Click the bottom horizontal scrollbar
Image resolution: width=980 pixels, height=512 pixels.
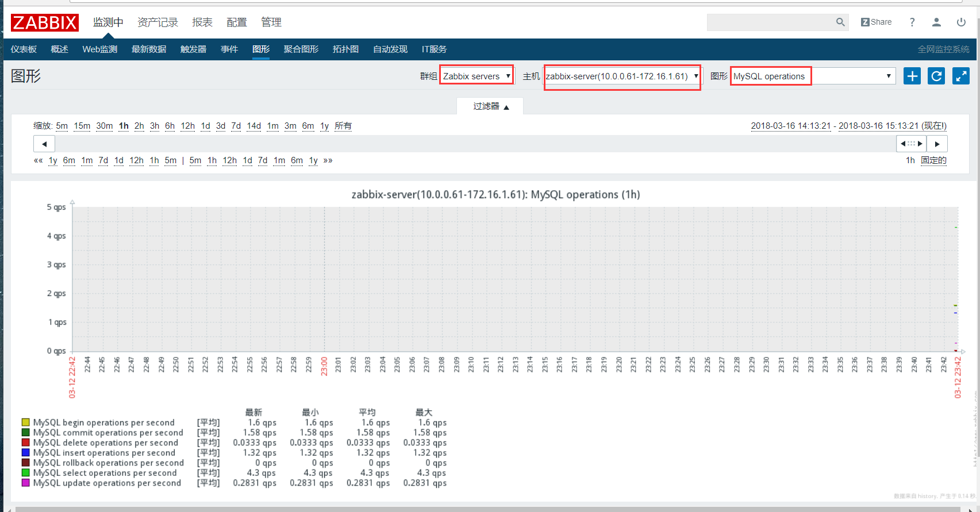pos(489,509)
